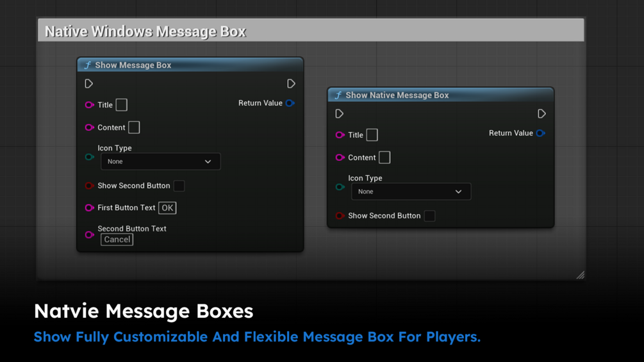Click the Second Button Text pin

(x=89, y=234)
